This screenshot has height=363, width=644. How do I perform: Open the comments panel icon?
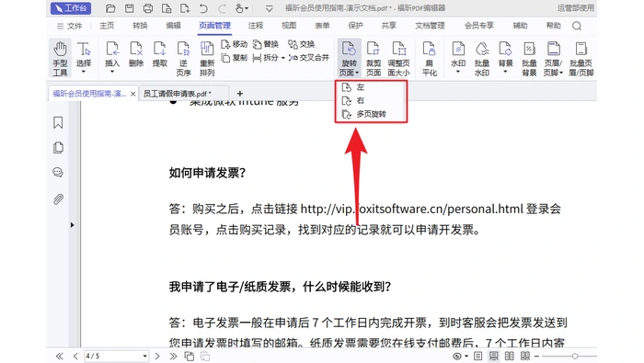coord(58,172)
